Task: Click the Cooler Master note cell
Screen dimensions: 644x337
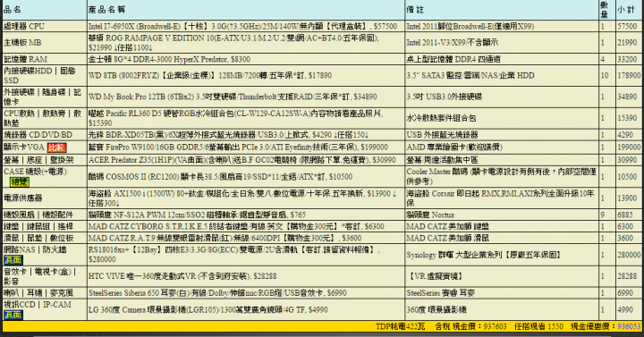Action: point(501,177)
